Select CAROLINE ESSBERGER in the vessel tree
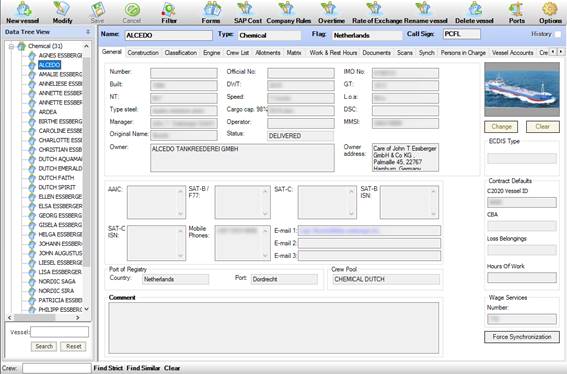567x374 pixels. [60, 131]
